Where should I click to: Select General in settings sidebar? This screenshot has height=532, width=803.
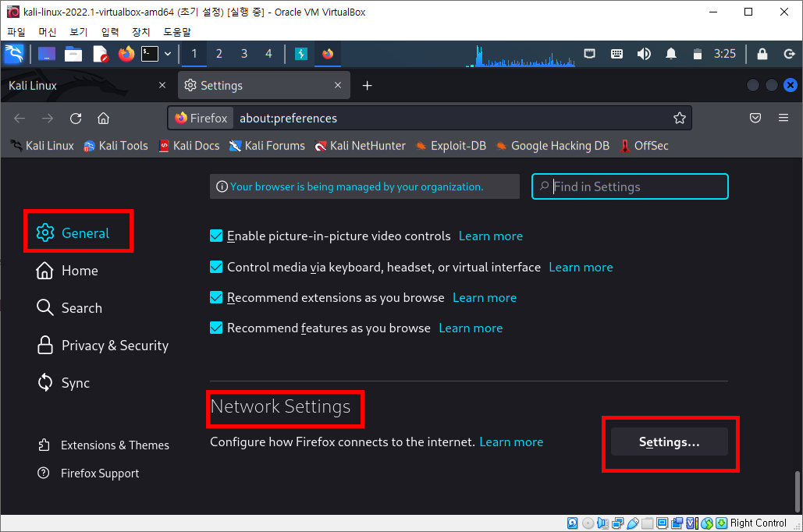pos(73,233)
